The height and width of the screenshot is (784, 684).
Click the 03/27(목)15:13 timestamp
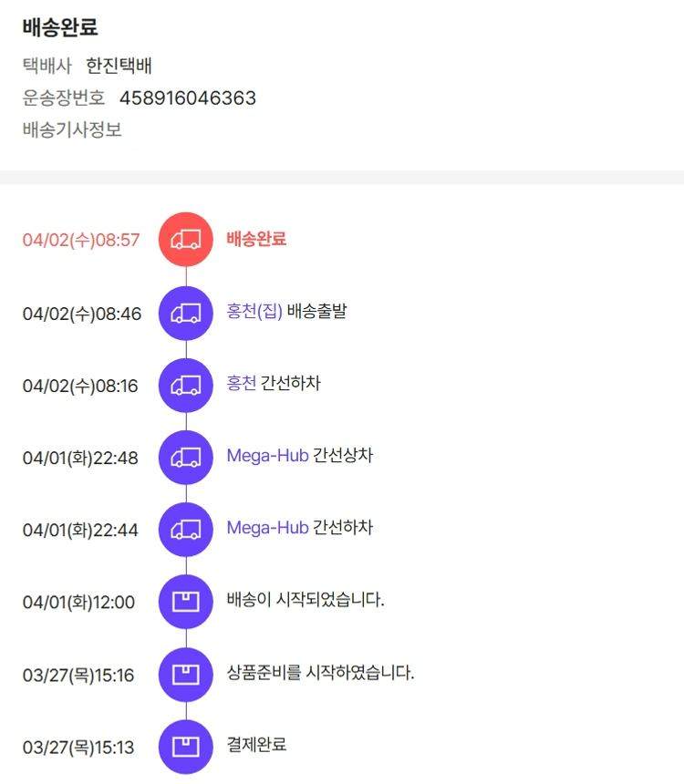(x=78, y=748)
